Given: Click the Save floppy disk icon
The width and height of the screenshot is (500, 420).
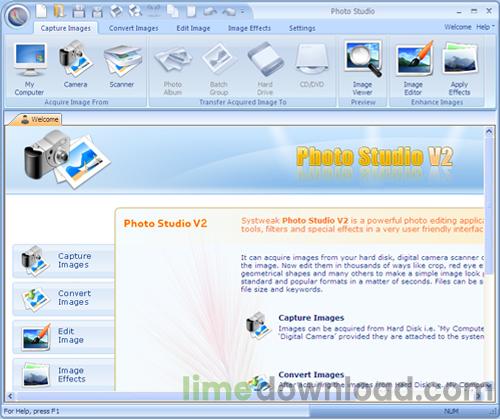Looking at the screenshot, I should click(79, 11).
